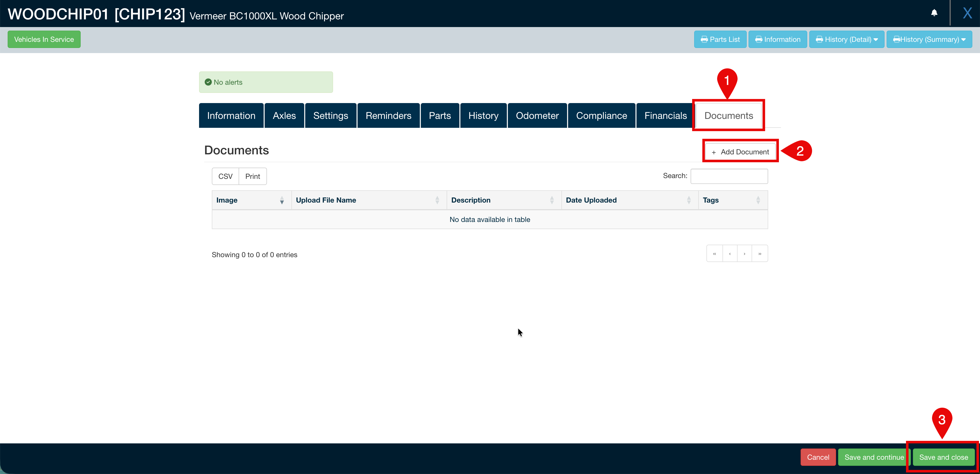Switch to the Information tab
The width and height of the screenshot is (980, 474).
tap(231, 116)
